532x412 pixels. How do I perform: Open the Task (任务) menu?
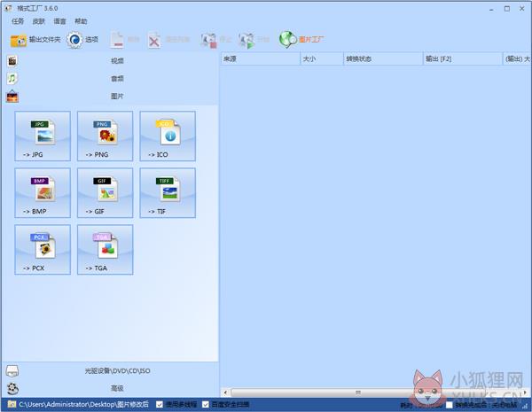point(18,21)
